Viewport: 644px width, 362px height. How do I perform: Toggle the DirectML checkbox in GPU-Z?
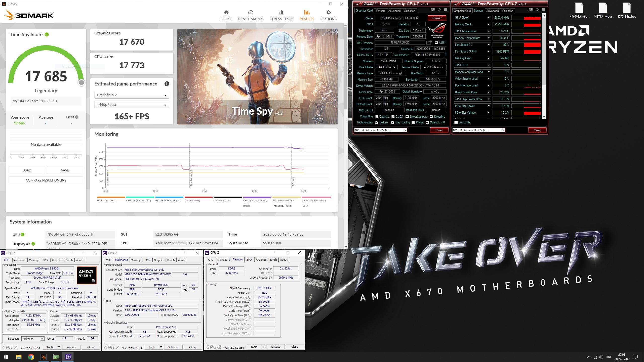point(431,117)
